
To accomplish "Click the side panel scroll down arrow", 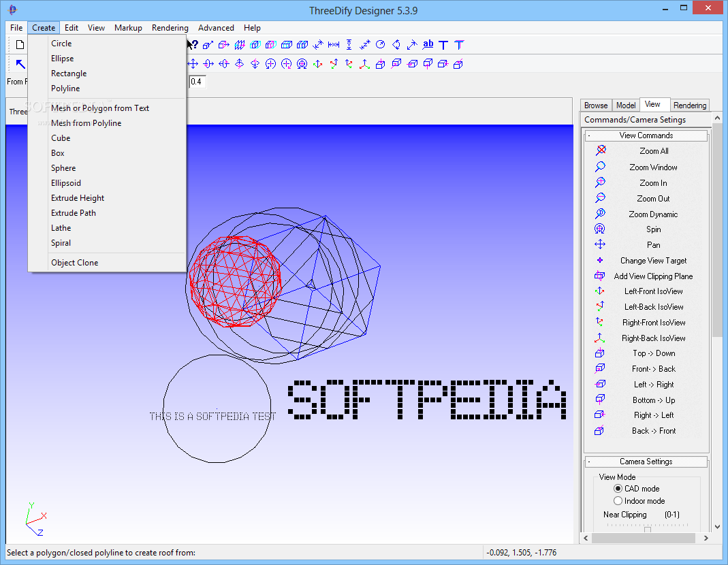I will [717, 526].
